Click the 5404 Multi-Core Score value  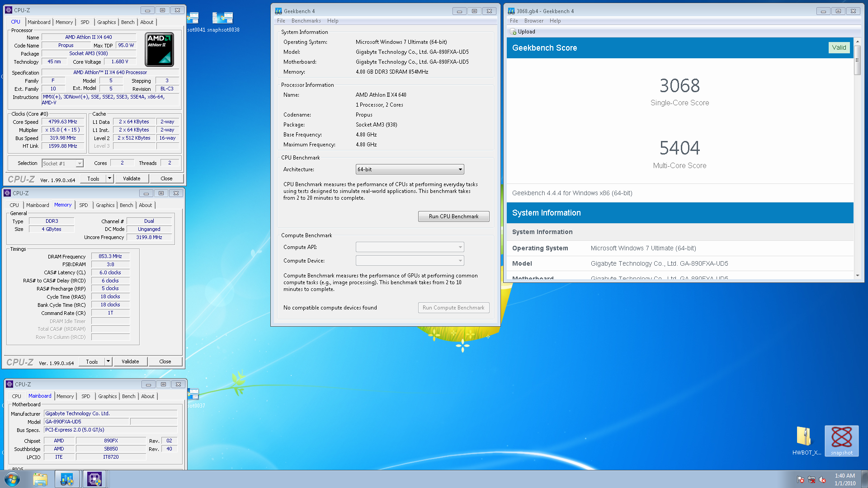click(x=679, y=148)
